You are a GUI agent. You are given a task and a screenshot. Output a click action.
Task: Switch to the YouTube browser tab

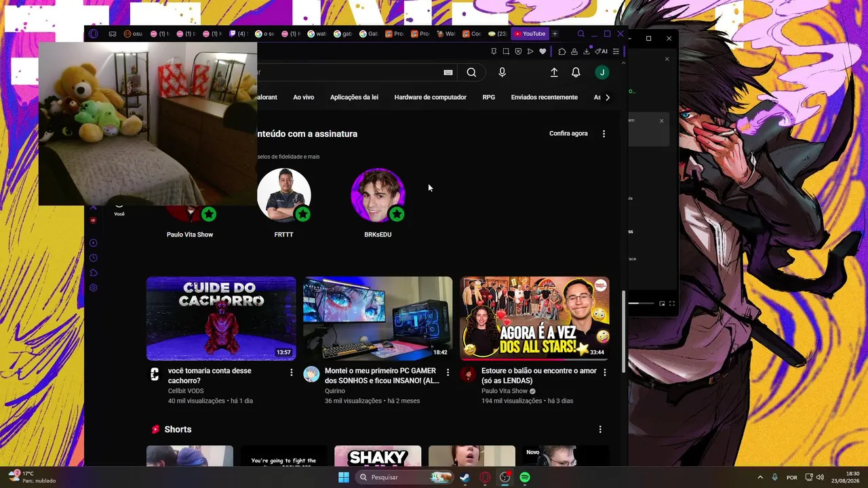pyautogui.click(x=530, y=34)
